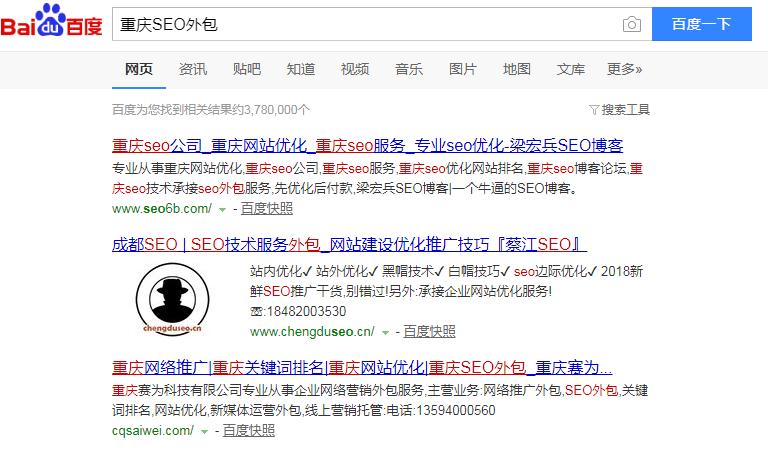Open 百度快照 for cqsaiwei.com result
This screenshot has height=455, width=768.
point(248,431)
